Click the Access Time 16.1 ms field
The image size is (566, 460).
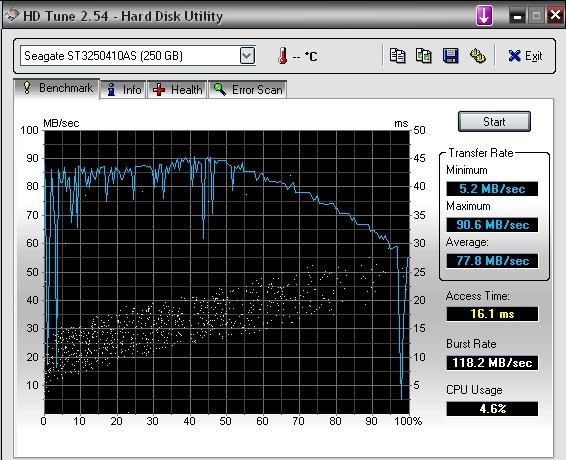[x=492, y=314]
